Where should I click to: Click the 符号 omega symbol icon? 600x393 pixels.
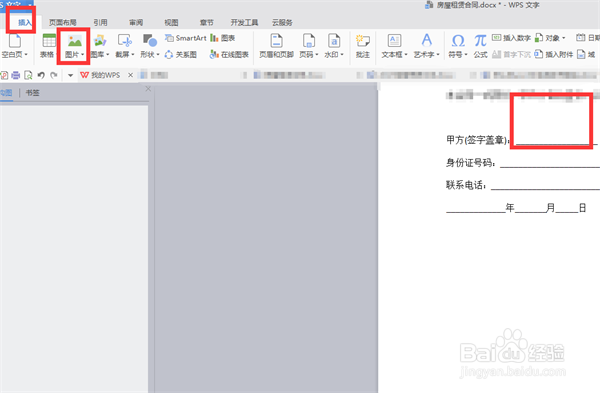point(458,41)
